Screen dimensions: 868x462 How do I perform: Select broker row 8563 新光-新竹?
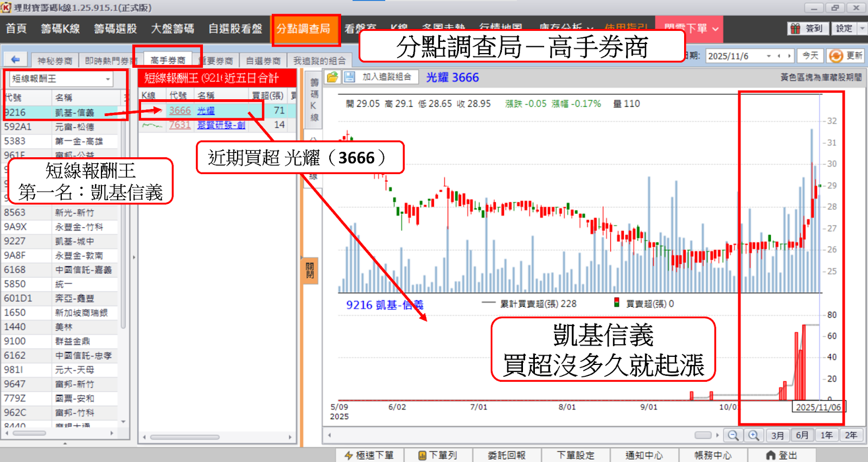pos(60,213)
